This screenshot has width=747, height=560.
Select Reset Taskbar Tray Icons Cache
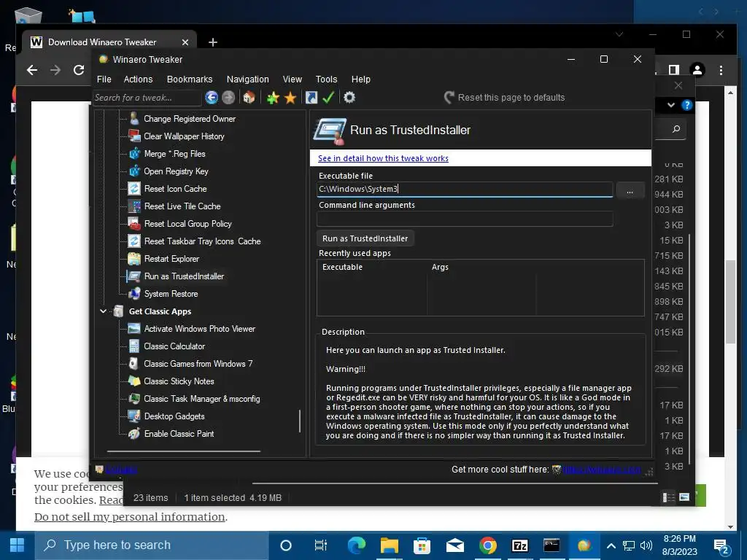203,241
